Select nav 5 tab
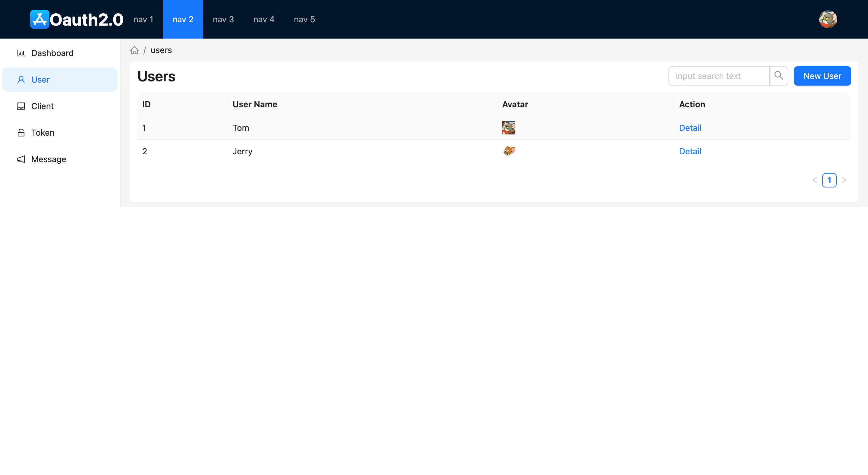 point(303,19)
